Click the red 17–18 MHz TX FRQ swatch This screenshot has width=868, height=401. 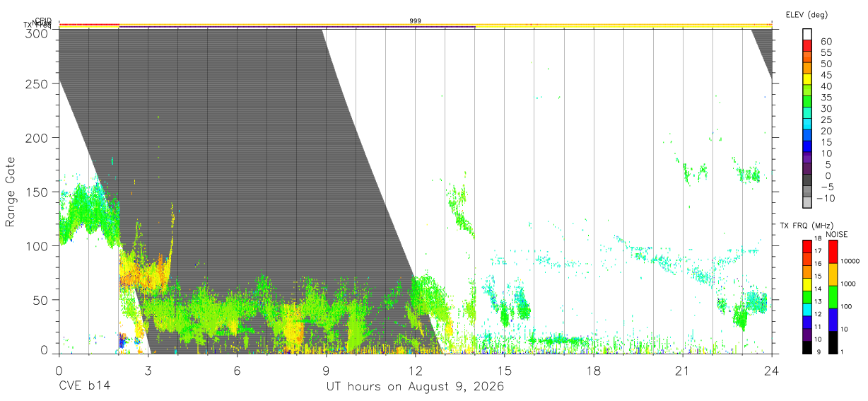pyautogui.click(x=807, y=246)
